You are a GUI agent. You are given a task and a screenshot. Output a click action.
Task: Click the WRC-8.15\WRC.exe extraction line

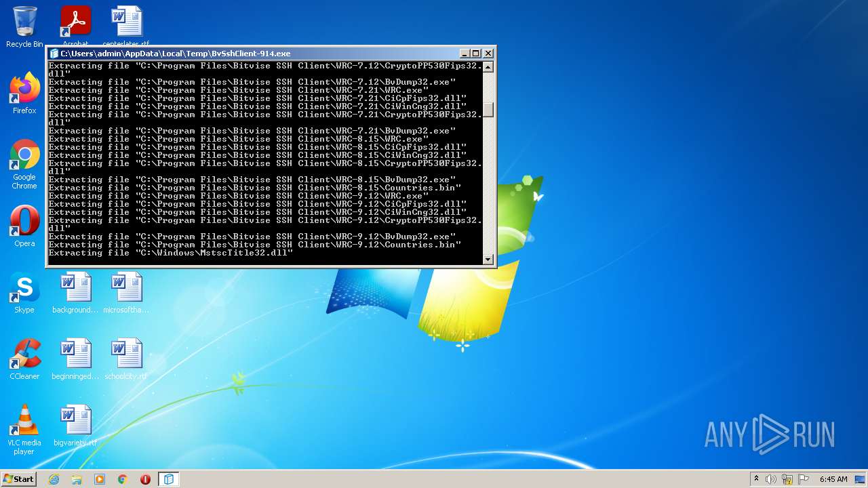point(239,139)
